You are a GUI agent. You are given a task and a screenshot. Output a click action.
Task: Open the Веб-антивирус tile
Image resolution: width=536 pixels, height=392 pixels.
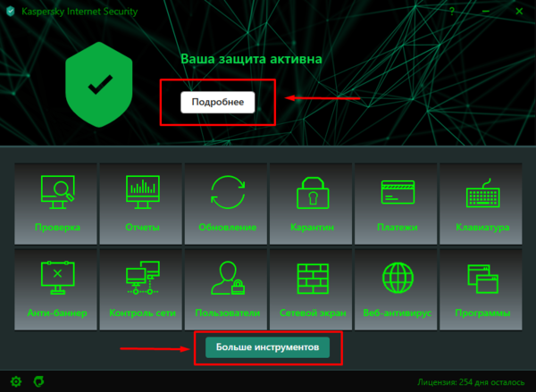[396, 289]
